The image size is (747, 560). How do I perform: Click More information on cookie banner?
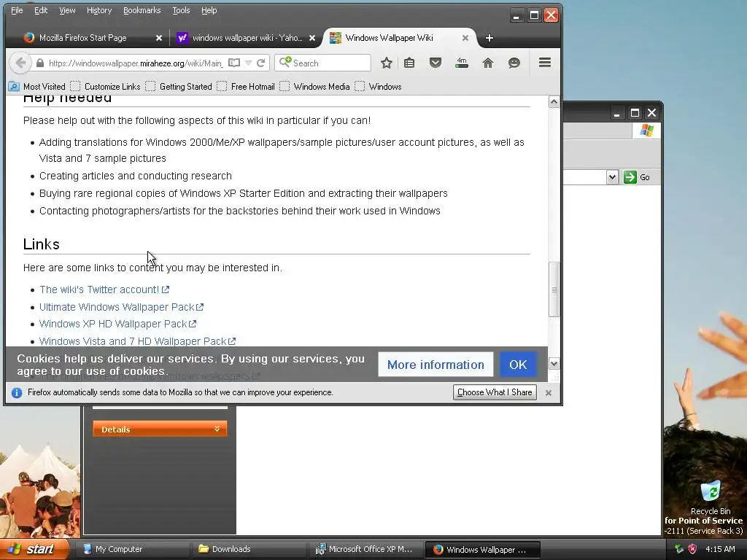436,365
